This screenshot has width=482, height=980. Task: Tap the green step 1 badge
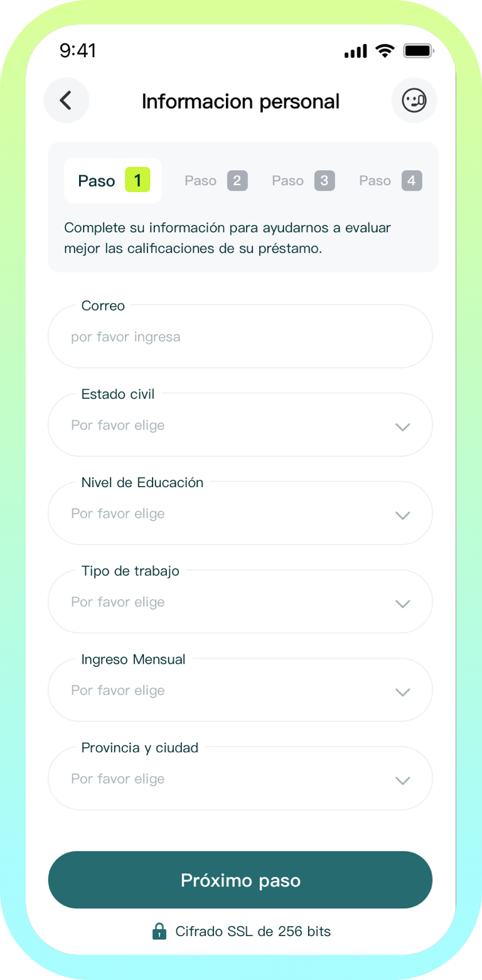point(137,180)
